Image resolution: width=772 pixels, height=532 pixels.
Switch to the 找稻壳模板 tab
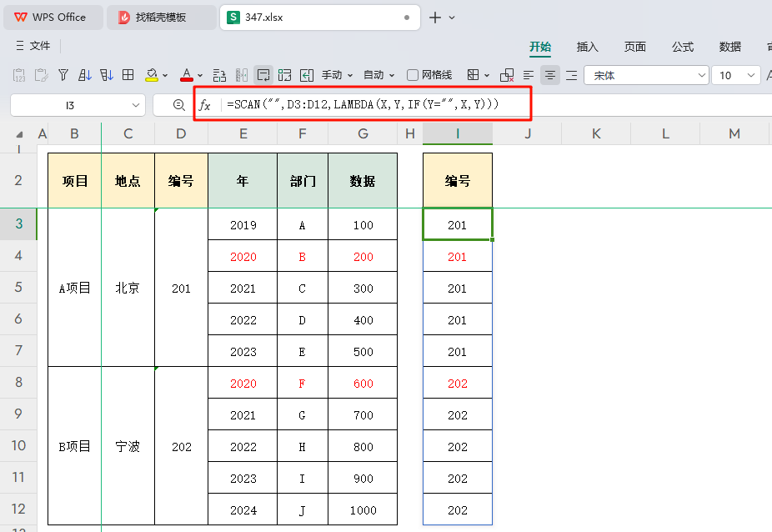click(x=162, y=18)
